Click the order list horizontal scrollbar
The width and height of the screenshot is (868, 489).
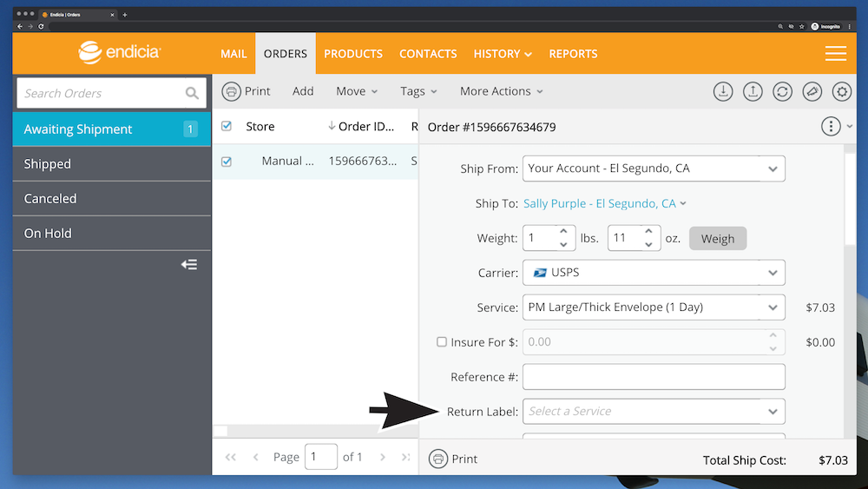click(220, 431)
